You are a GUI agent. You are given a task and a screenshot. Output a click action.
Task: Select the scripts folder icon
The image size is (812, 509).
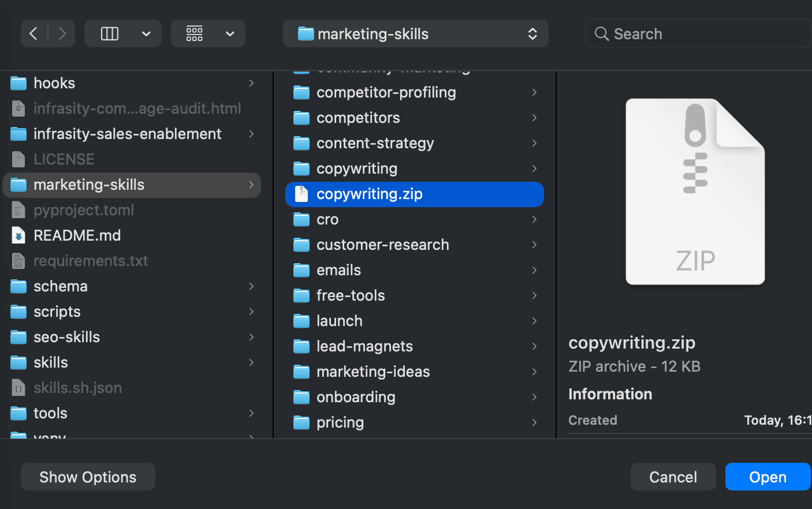tap(19, 312)
